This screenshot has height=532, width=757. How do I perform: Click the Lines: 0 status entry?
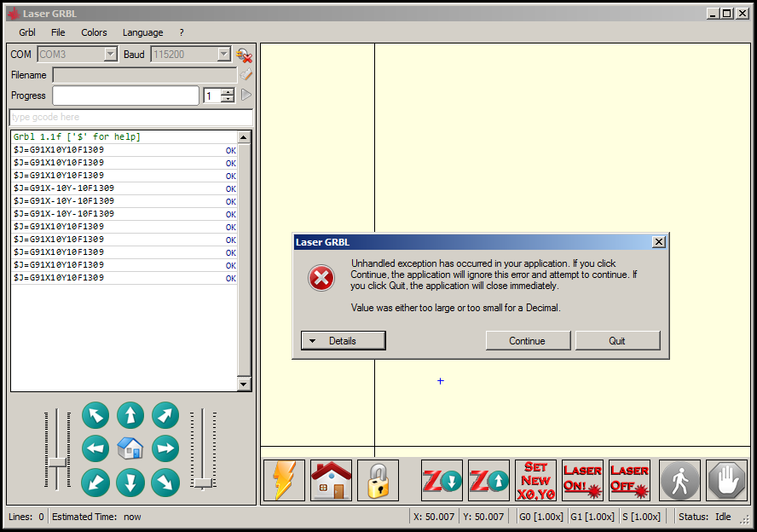tap(26, 517)
